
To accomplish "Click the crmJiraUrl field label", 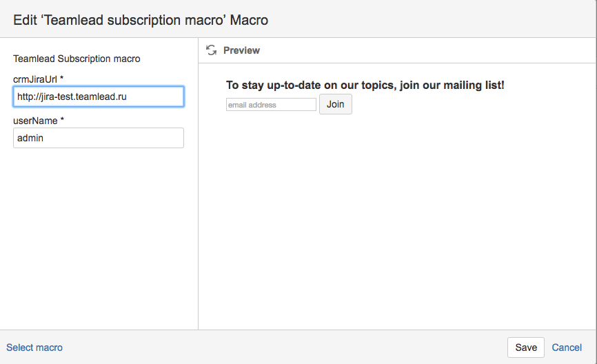I will 34,79.
